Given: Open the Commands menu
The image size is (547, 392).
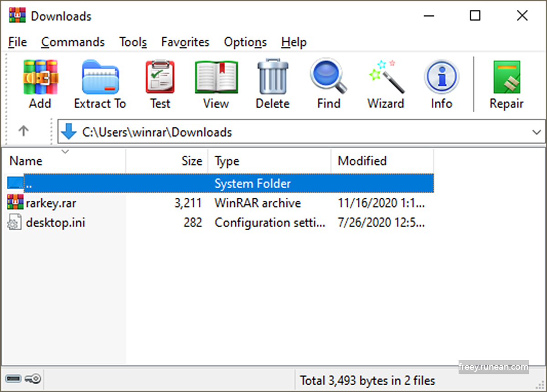Looking at the screenshot, I should (x=72, y=42).
